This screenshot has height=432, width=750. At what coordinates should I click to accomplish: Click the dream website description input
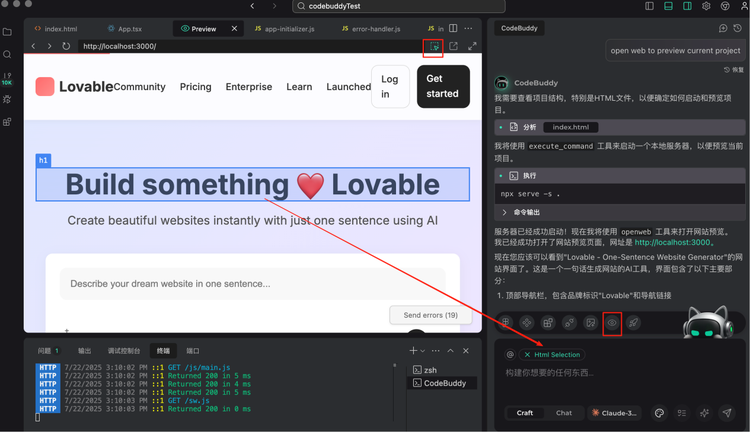pyautogui.click(x=253, y=284)
